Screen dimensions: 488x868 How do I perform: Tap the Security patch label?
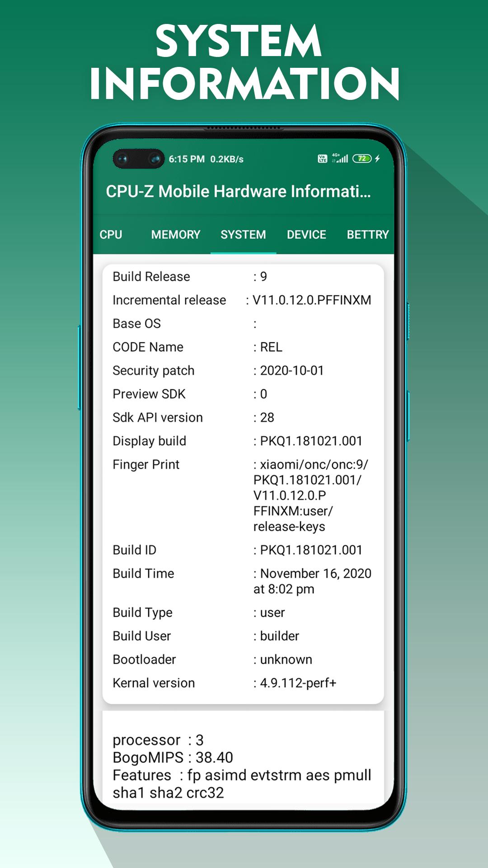(x=154, y=371)
